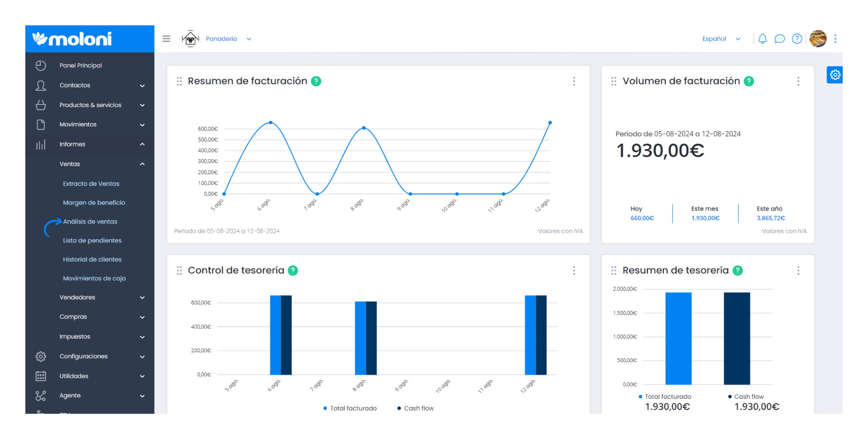868x439 pixels.
Task: Click the Contactos person icon
Action: click(41, 85)
